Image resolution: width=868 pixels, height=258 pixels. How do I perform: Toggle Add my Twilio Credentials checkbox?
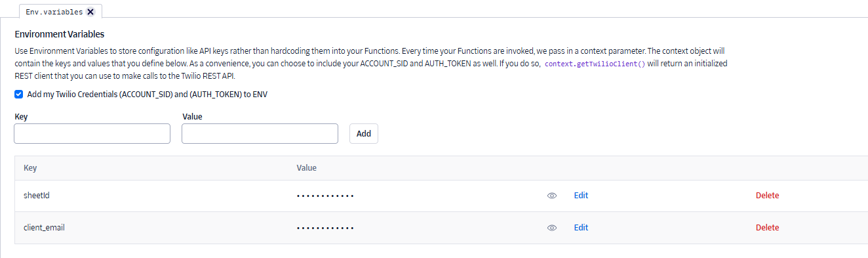18,94
